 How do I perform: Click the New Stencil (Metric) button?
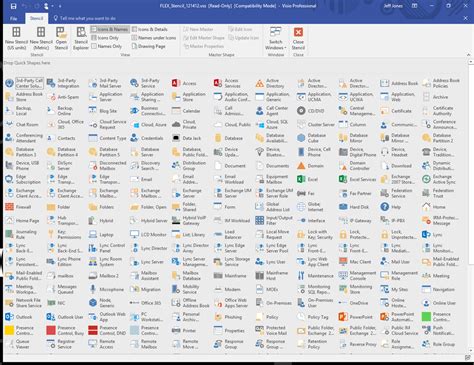point(41,38)
